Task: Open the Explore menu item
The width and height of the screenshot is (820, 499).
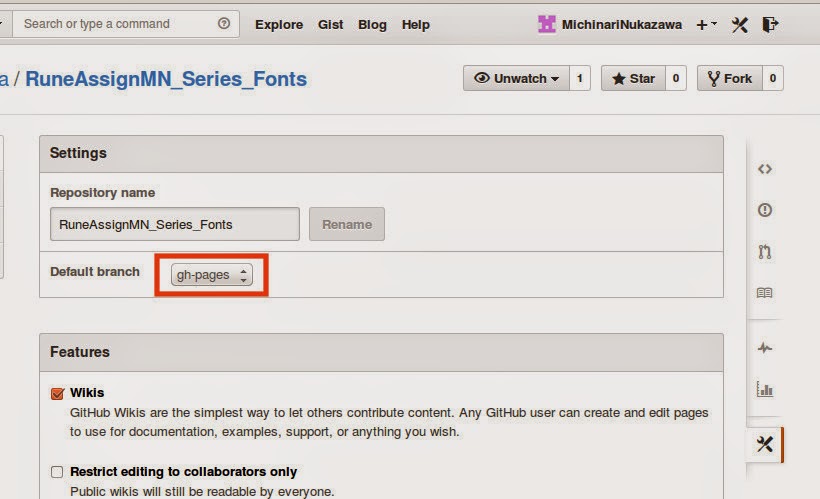Action: coord(279,25)
